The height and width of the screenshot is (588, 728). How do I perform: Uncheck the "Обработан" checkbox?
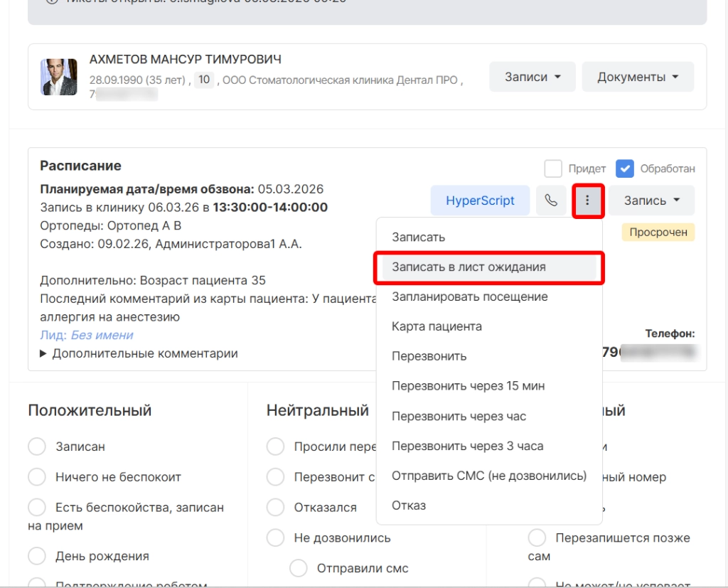625,169
